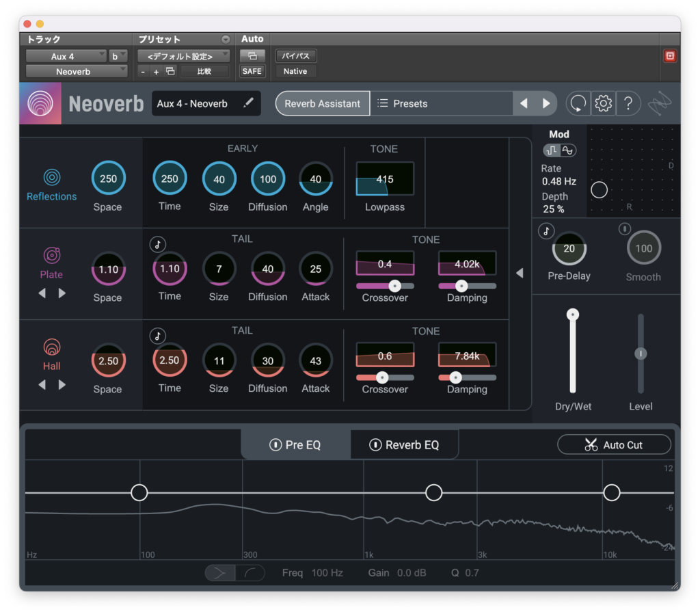Click the Reverb Assistant button
Image resolution: width=700 pixels, height=614 pixels.
tap(323, 104)
